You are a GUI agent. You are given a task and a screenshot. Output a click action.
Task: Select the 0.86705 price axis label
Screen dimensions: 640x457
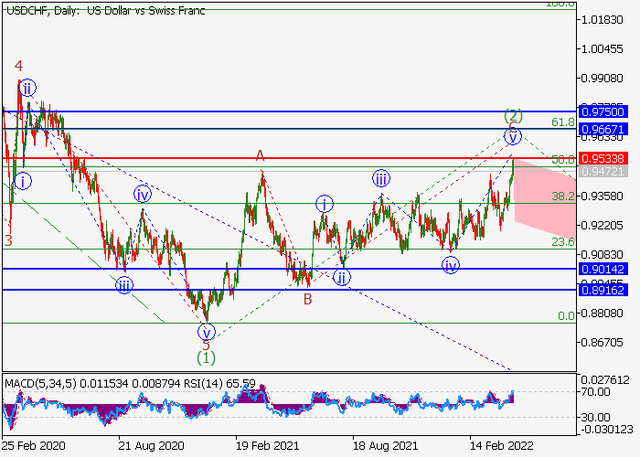click(603, 342)
